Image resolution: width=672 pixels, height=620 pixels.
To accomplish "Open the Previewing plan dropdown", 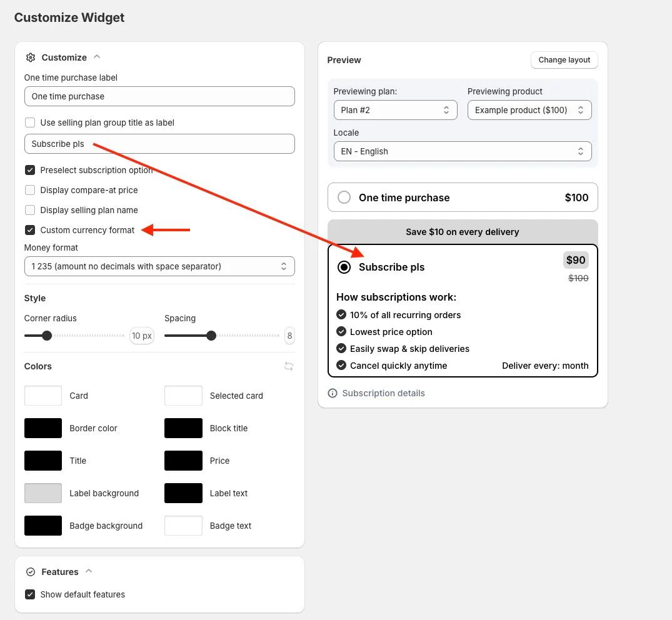I will (395, 110).
